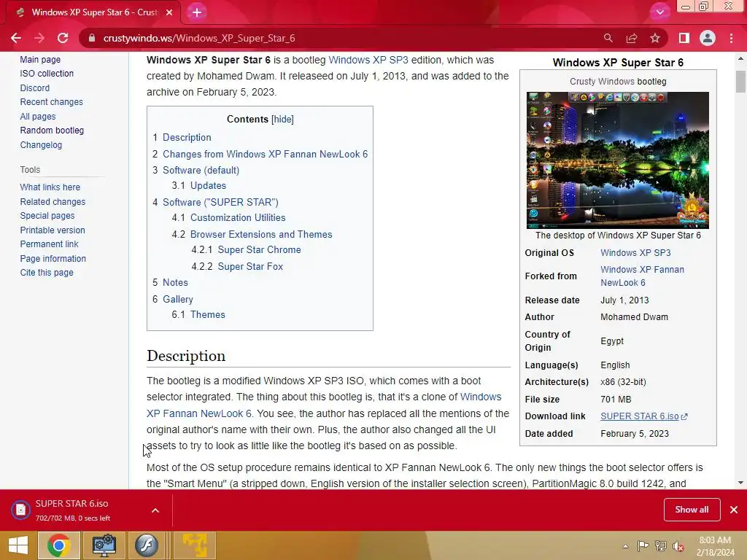Open Related changes link
747x560 pixels.
click(53, 202)
